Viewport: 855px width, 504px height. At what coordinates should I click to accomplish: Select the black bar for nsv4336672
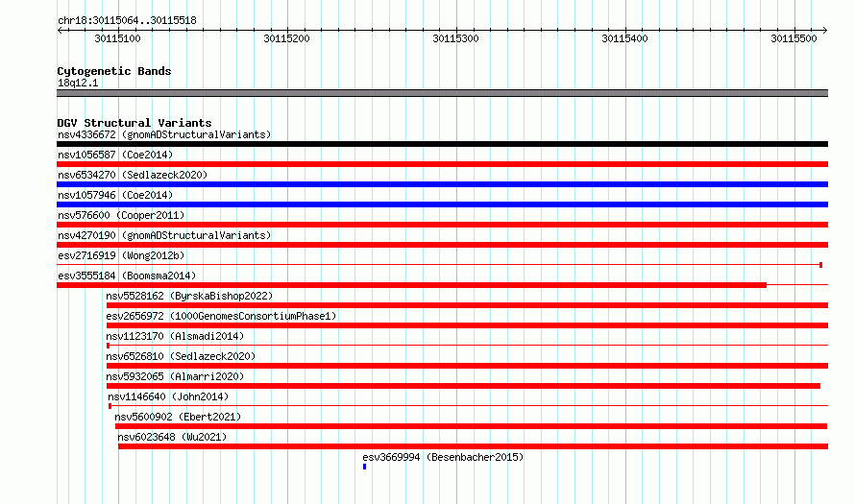pos(442,144)
